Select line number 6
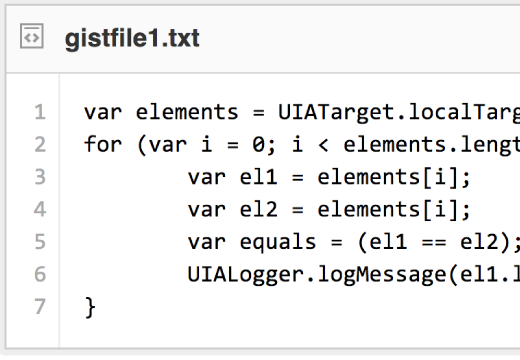Image resolution: width=520 pixels, height=360 pixels. [x=40, y=274]
